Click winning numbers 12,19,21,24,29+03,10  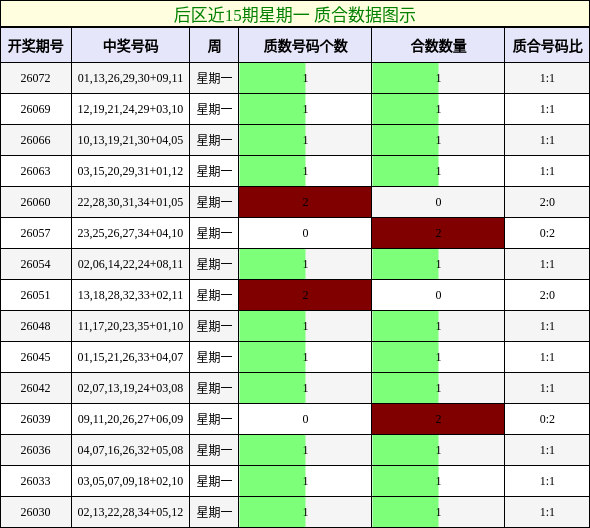coord(130,109)
